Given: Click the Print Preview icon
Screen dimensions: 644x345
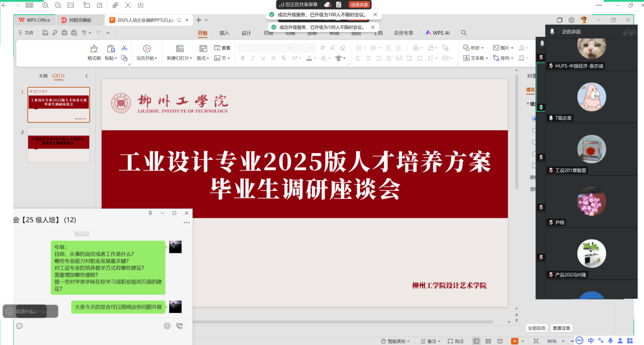Looking at the screenshot, I should [74, 33].
